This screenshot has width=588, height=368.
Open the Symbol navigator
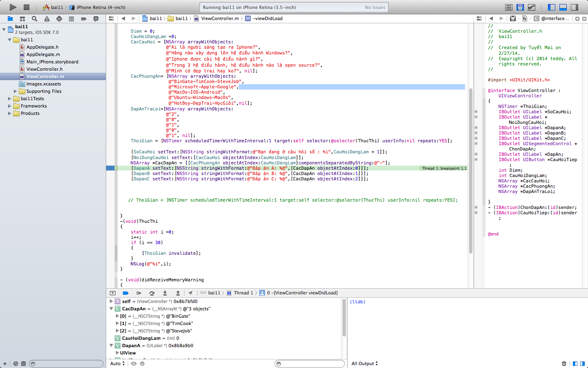[x=22, y=19]
